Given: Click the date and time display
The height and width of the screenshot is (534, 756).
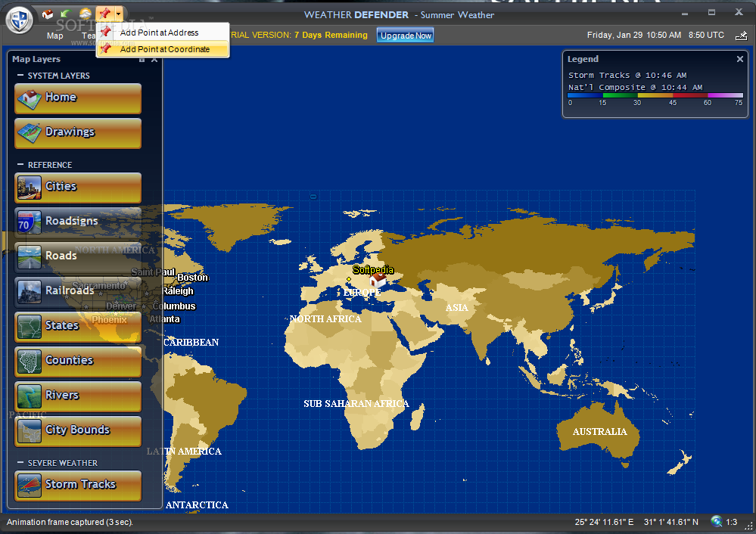Looking at the screenshot, I should [x=634, y=35].
